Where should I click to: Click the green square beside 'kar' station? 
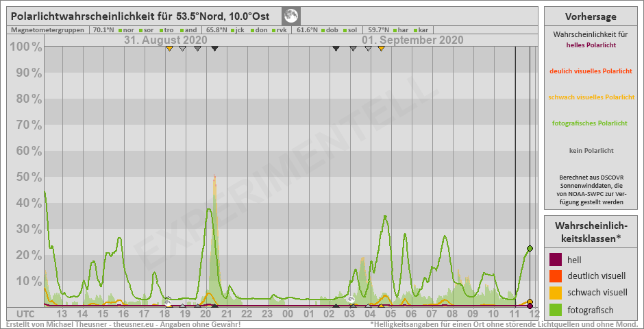coord(415,30)
